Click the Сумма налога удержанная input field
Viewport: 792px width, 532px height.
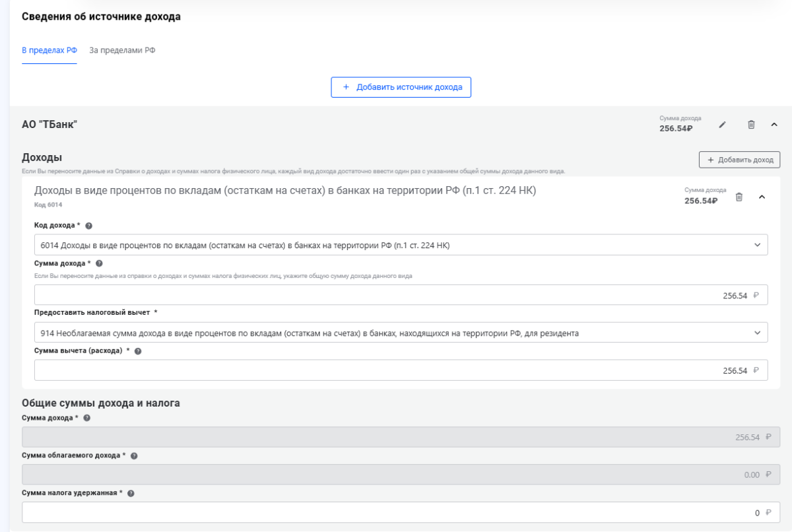pos(401,512)
